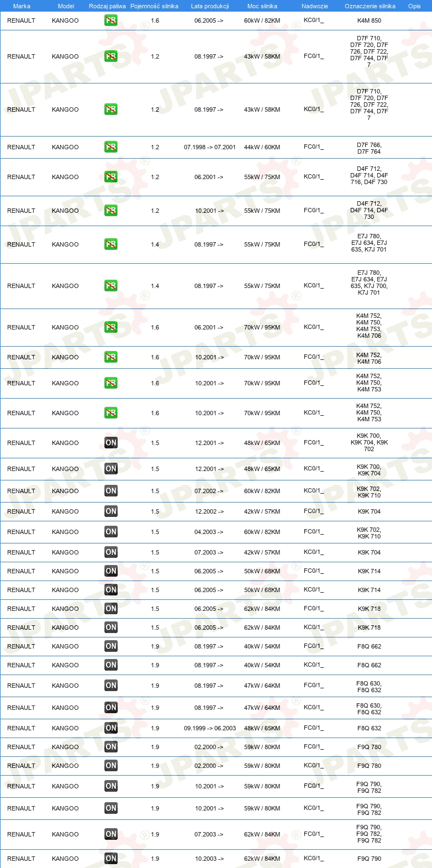Click petrol icon in the K7J 700 row

click(111, 286)
